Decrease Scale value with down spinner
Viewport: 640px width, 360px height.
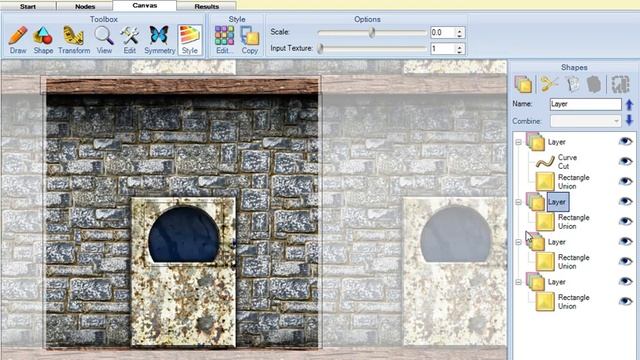(460, 36)
